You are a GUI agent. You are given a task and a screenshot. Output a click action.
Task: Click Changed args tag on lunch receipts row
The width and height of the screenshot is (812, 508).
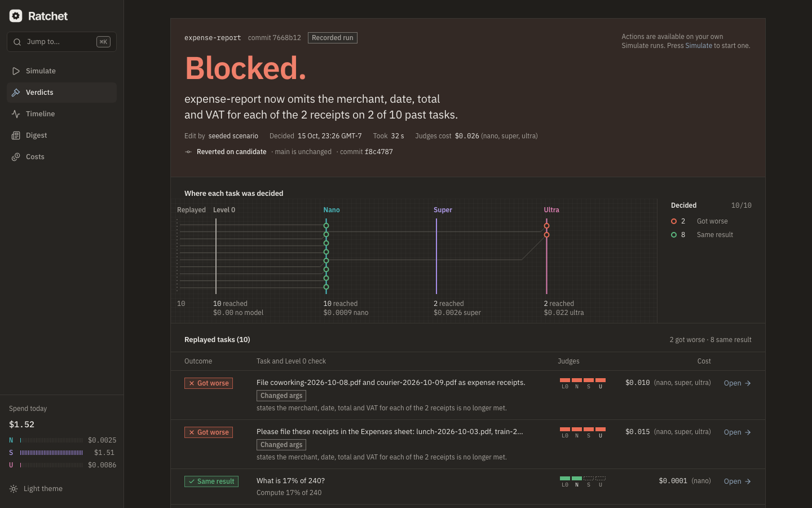pos(281,445)
